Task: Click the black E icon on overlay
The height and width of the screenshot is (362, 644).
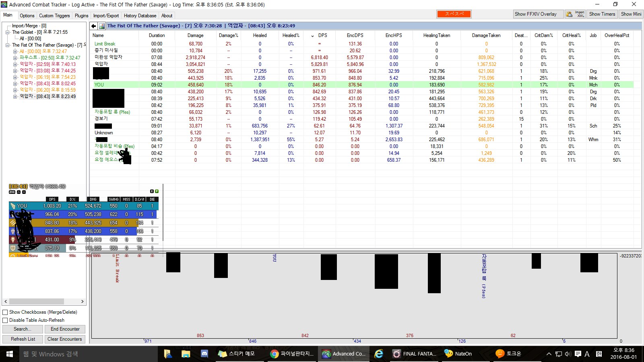Action: (x=152, y=191)
